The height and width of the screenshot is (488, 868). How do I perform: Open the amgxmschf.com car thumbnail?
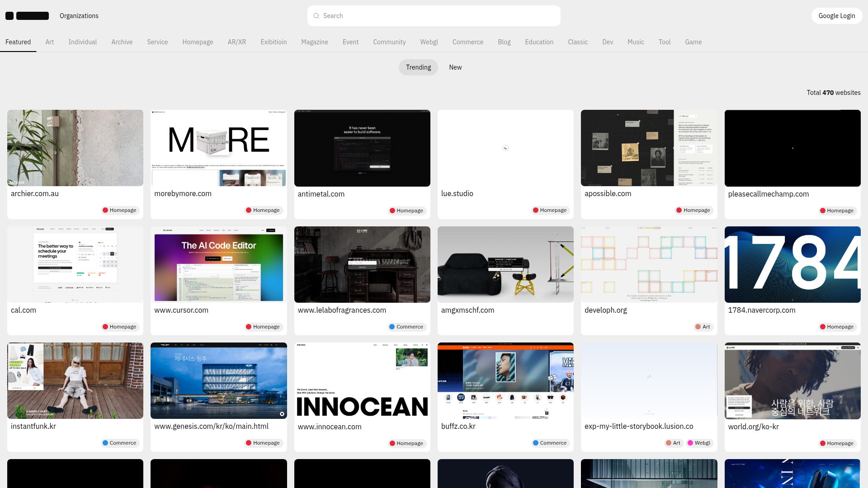pyautogui.click(x=505, y=264)
